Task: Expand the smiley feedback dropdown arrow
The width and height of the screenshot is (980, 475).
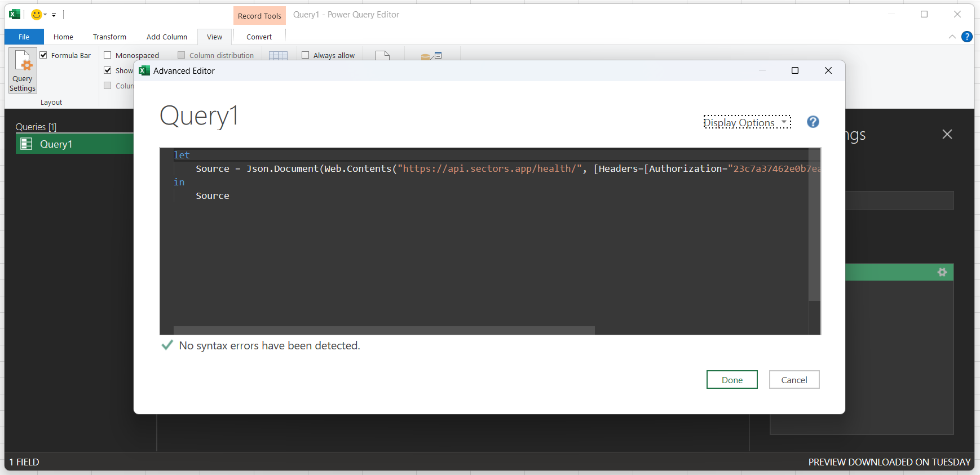Action: [45, 15]
